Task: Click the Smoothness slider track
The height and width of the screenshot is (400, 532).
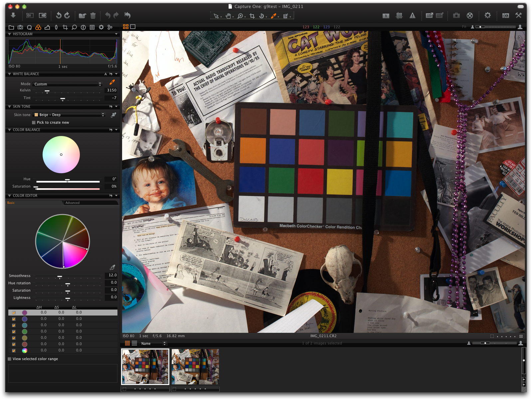Action: pyautogui.click(x=68, y=276)
